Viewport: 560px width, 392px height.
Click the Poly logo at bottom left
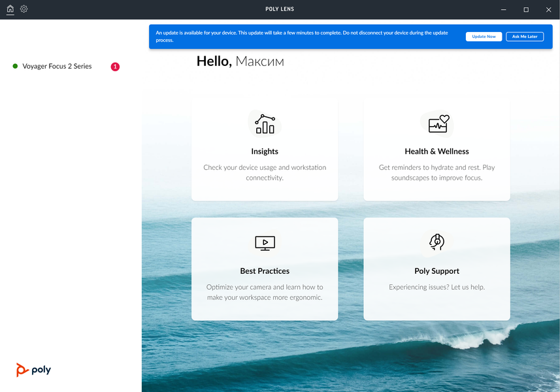[x=33, y=370]
